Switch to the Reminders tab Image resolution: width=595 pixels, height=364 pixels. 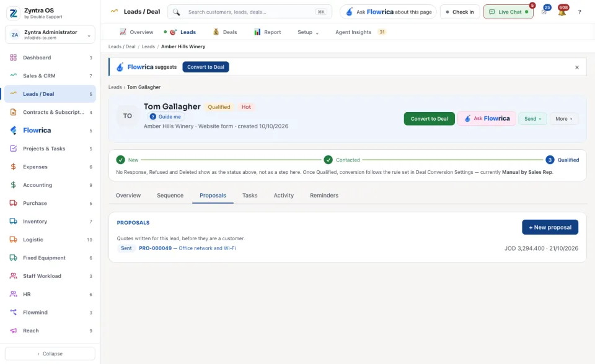click(324, 195)
